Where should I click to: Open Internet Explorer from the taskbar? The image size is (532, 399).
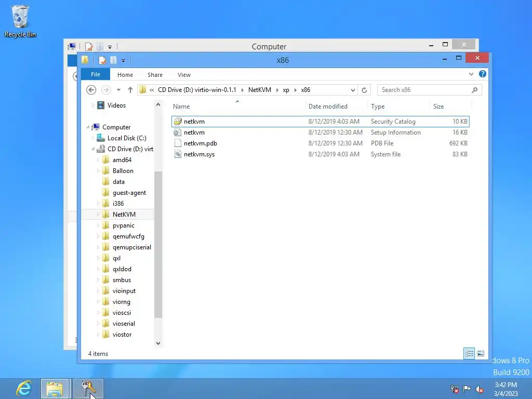[x=24, y=388]
